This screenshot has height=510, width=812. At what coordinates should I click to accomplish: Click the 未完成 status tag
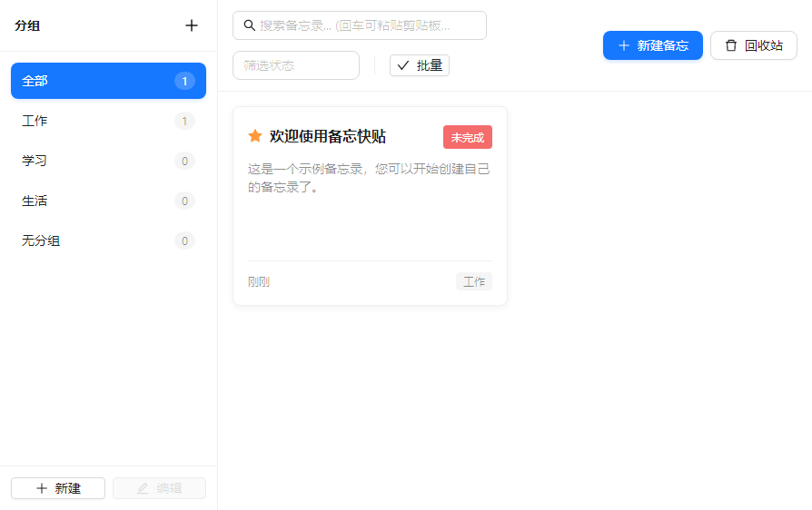(x=468, y=137)
